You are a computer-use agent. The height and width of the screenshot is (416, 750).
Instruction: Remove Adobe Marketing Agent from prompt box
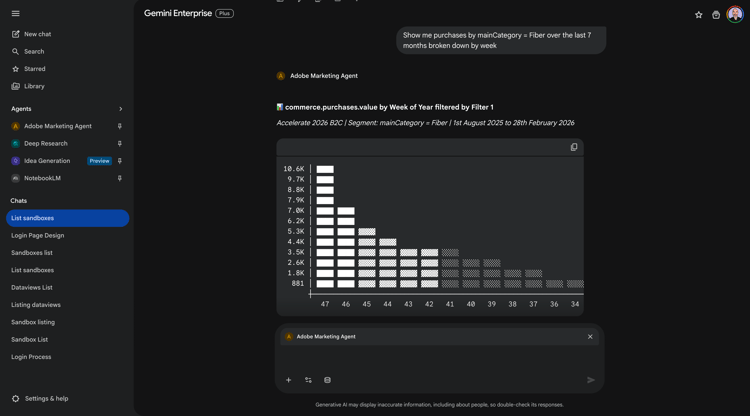(x=590, y=337)
